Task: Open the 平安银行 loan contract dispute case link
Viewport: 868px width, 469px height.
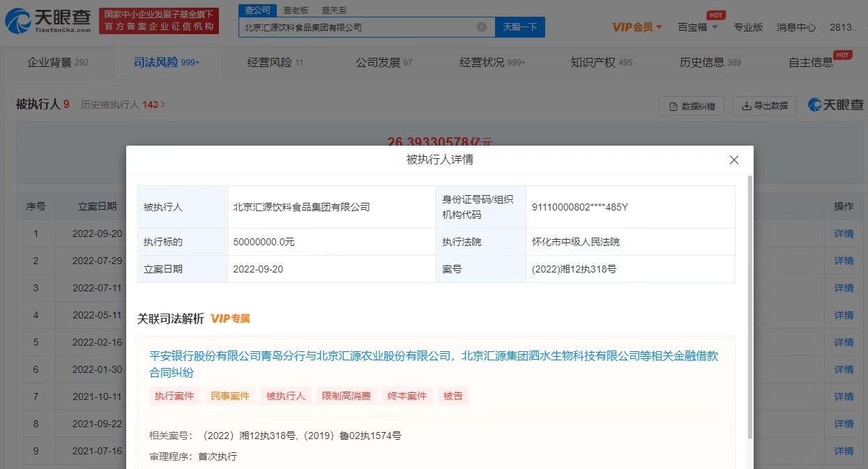Action: [x=434, y=364]
